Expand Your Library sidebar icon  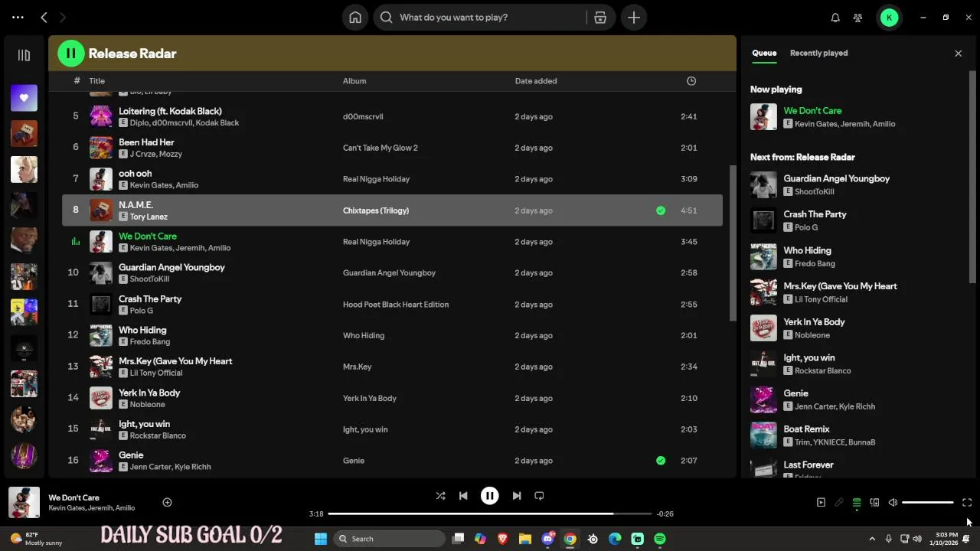24,55
